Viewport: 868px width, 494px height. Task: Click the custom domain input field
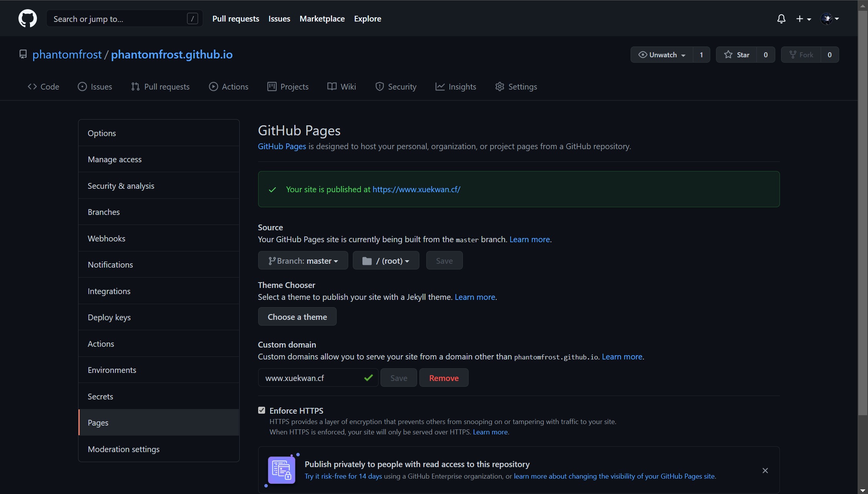coord(318,378)
